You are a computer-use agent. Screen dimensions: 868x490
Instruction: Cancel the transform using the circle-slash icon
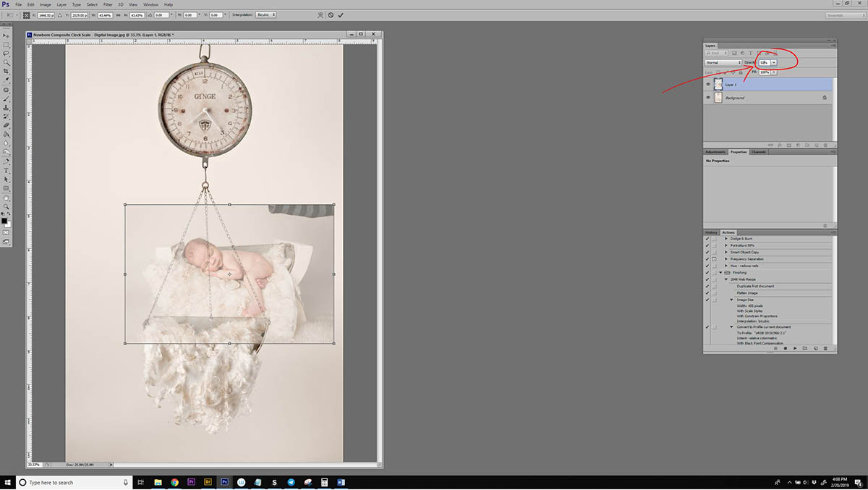point(331,14)
